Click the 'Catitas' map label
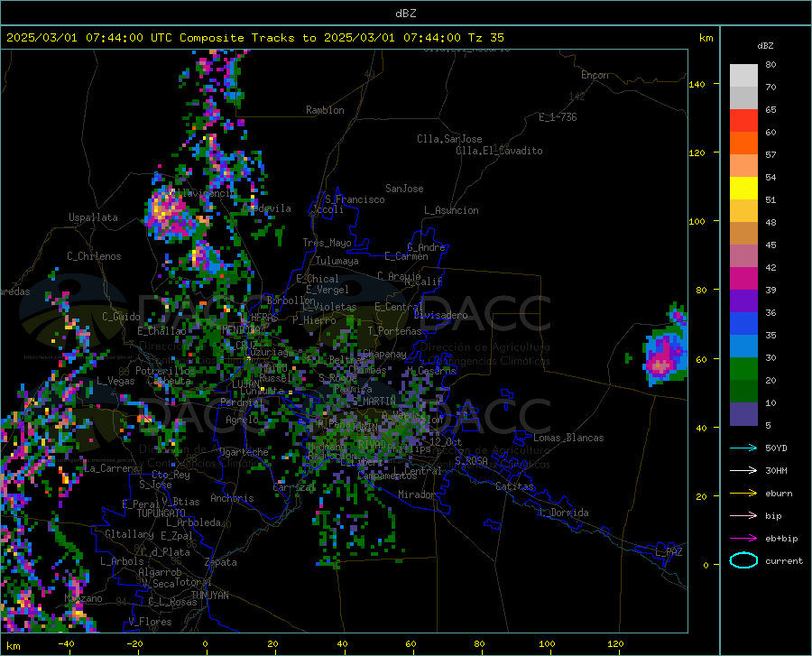The width and height of the screenshot is (812, 656). point(514,486)
